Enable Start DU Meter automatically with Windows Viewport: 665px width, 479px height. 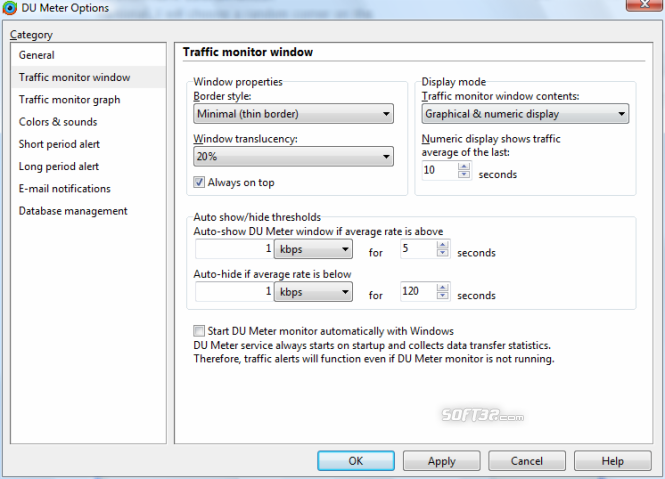[x=198, y=331]
